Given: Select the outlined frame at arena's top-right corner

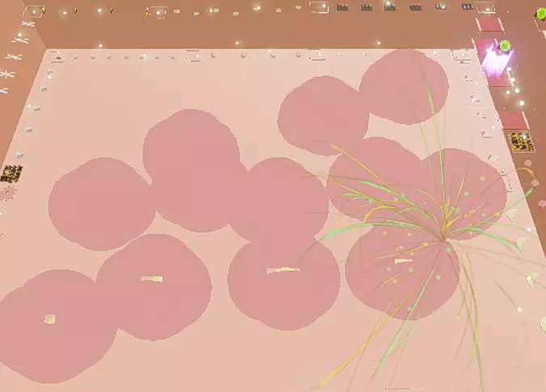Looking at the screenshot, I should click(x=461, y=56).
